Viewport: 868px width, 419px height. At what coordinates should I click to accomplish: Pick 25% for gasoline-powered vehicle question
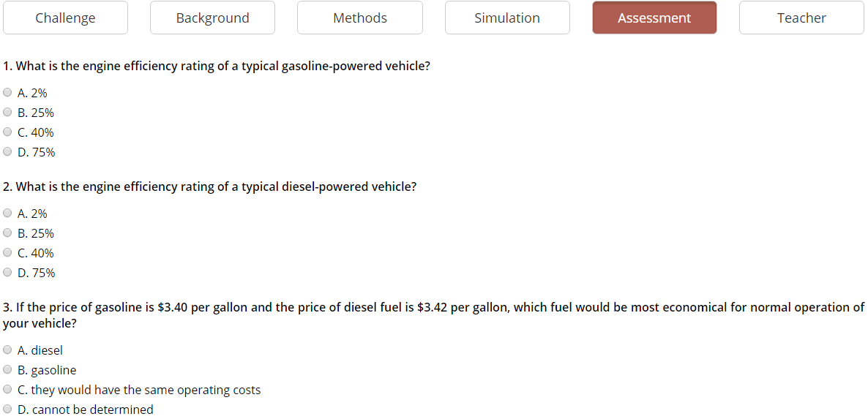[7, 112]
